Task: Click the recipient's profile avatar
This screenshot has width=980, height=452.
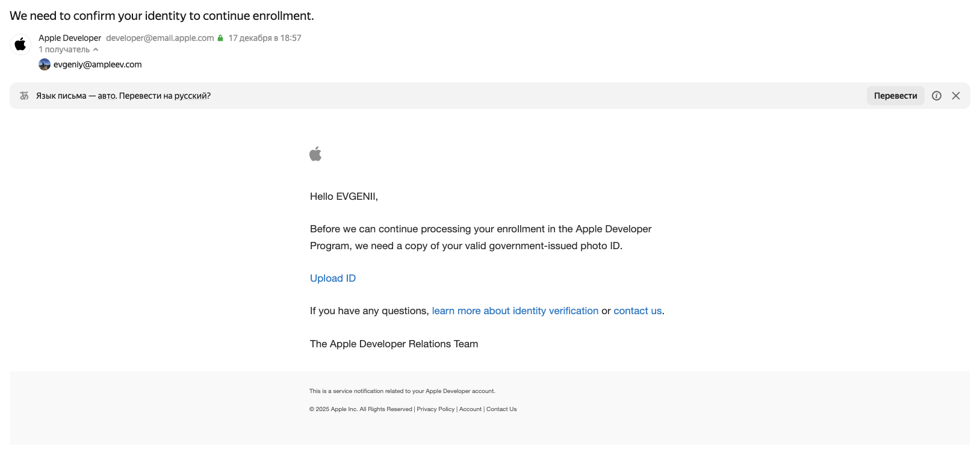Action: pos(45,64)
